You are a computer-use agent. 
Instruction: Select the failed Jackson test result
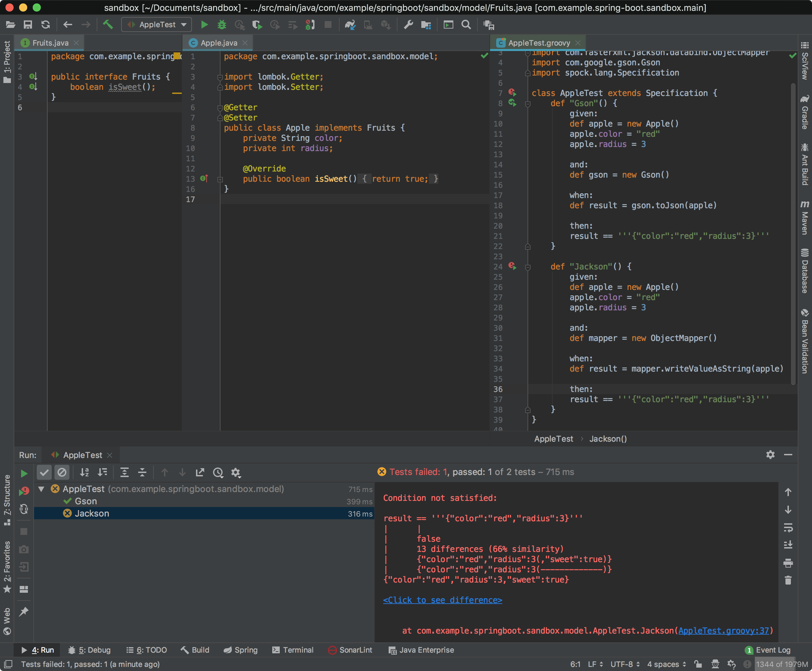click(92, 513)
